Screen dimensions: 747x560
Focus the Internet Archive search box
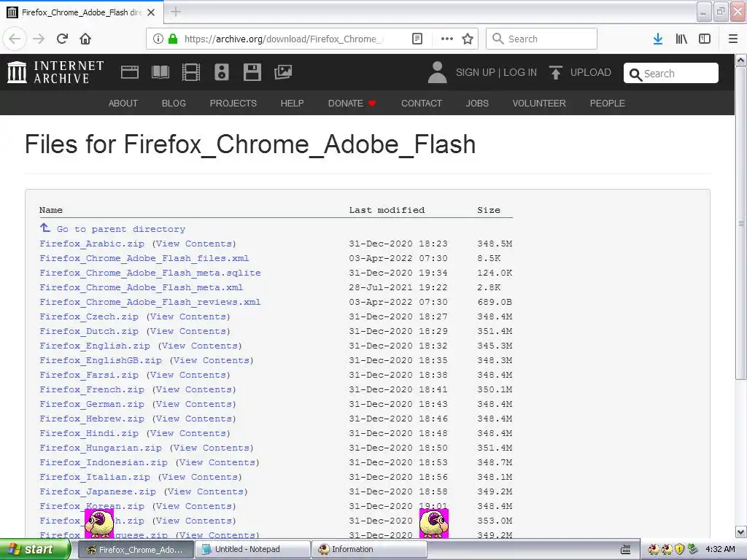(x=671, y=74)
